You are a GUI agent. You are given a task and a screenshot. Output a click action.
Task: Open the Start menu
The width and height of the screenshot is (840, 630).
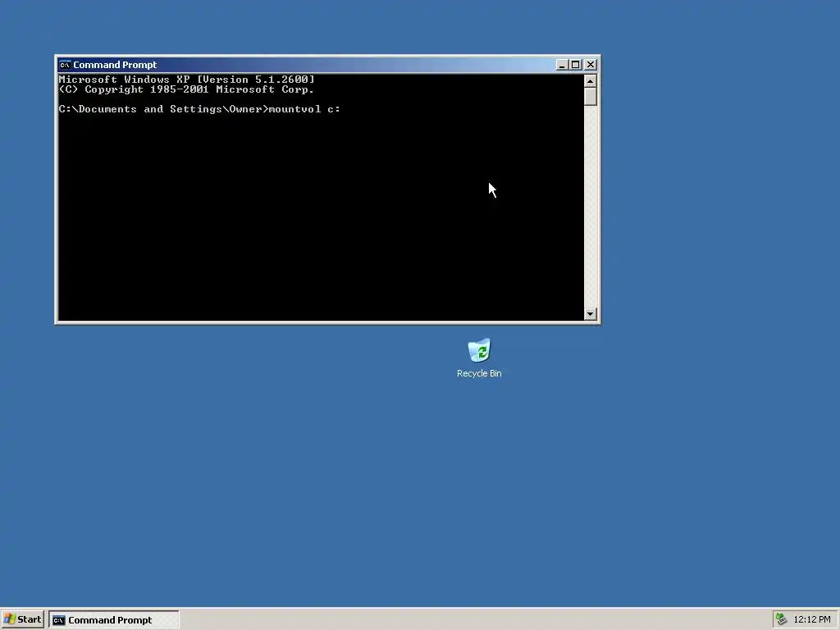tap(22, 619)
